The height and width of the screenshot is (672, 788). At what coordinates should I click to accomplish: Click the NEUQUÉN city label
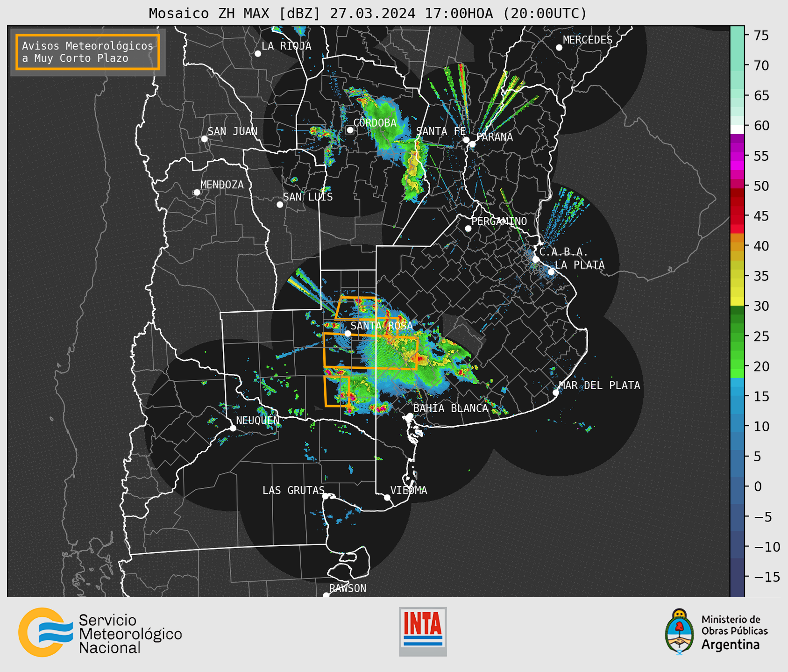click(258, 421)
